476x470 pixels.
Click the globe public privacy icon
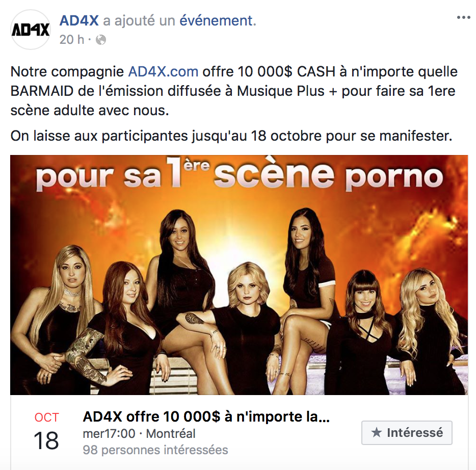pyautogui.click(x=101, y=40)
